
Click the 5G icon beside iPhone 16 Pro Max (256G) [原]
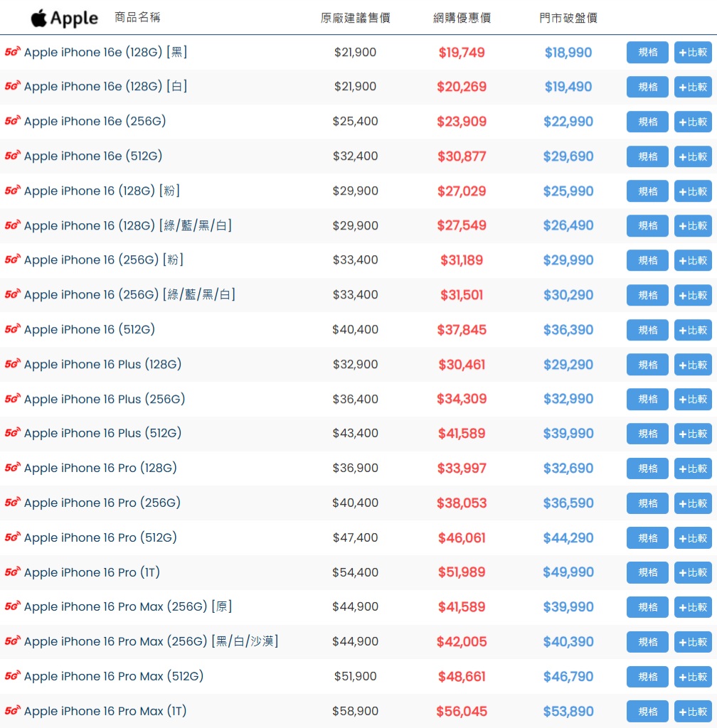13,606
